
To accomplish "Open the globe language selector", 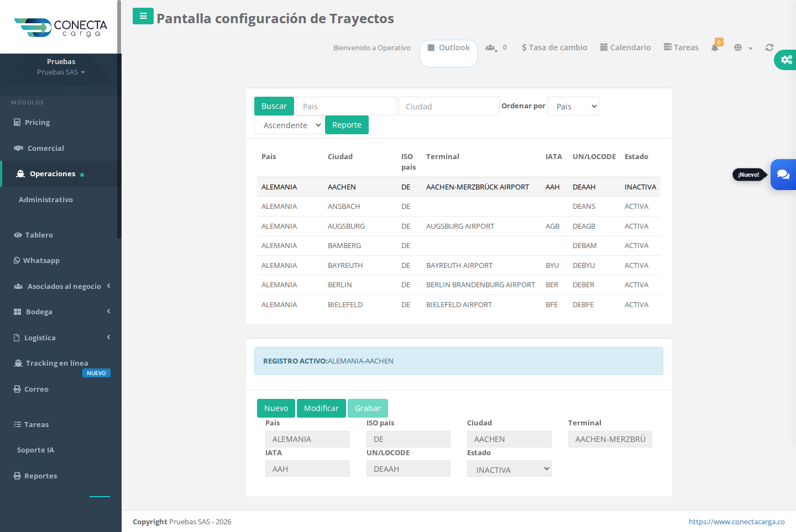I will (x=743, y=48).
